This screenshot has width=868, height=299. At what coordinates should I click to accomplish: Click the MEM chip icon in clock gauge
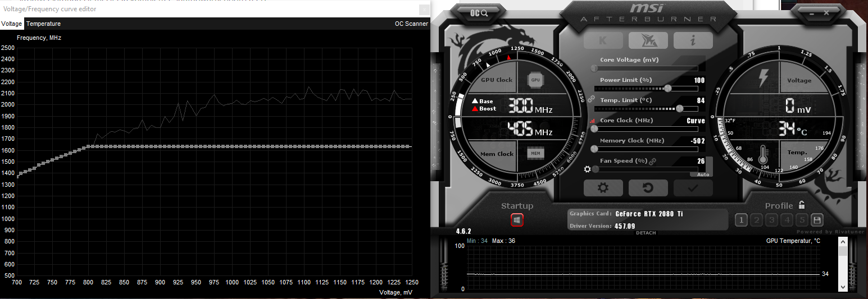pyautogui.click(x=535, y=153)
